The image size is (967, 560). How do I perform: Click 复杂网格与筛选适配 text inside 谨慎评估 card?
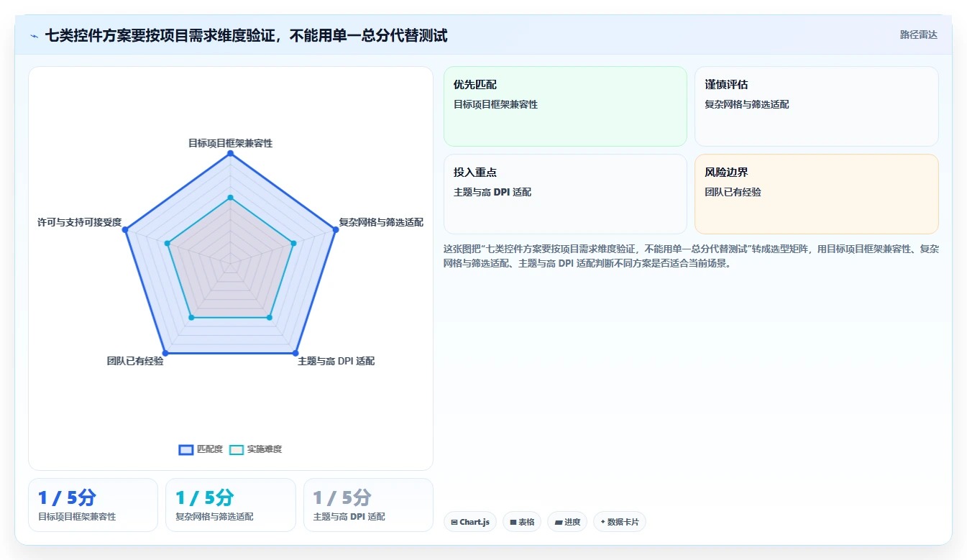click(x=747, y=104)
